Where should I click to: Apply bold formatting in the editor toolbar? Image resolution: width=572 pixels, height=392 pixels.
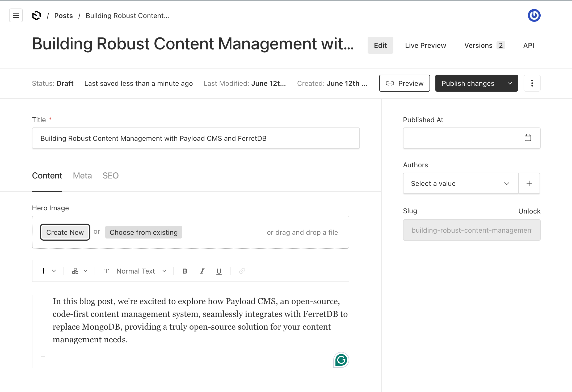[185, 271]
